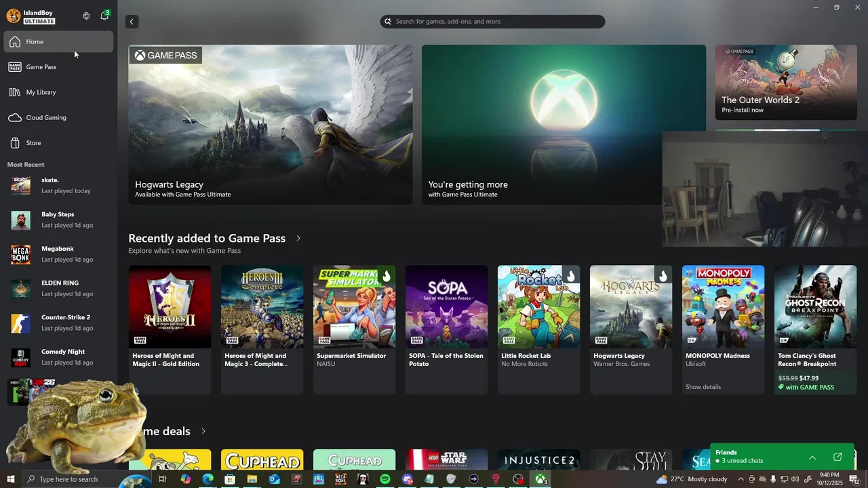Image resolution: width=868 pixels, height=488 pixels.
Task: Open MONOPOLY Madness game card
Action: click(x=724, y=329)
